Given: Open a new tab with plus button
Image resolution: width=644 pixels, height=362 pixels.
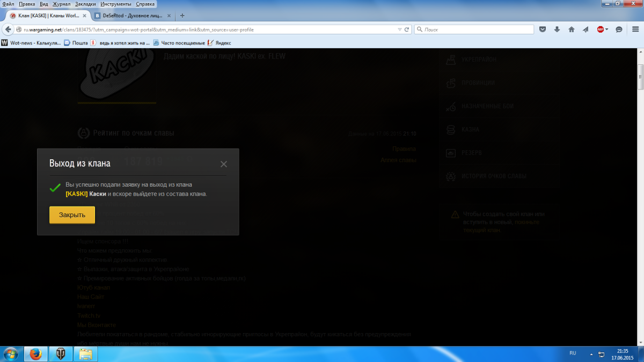Looking at the screenshot, I should [x=182, y=16].
